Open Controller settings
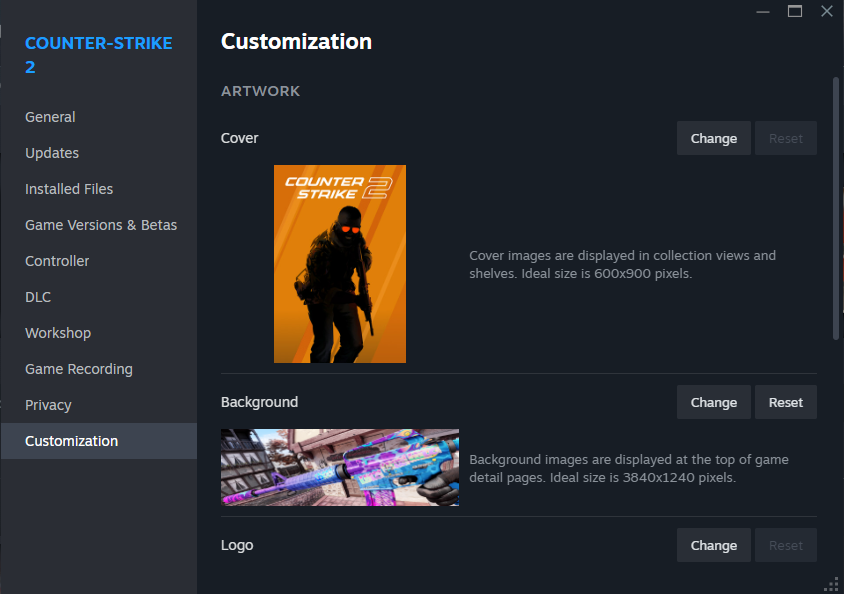Image resolution: width=844 pixels, height=594 pixels. click(57, 261)
